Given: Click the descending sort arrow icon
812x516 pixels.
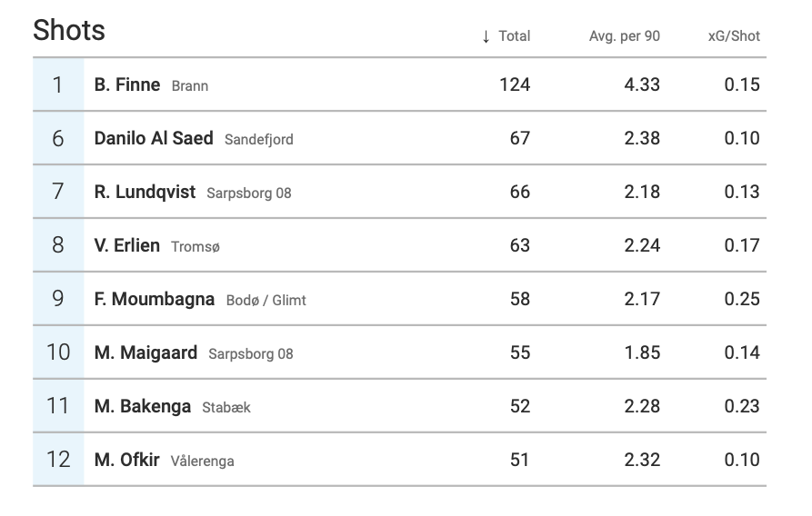Looking at the screenshot, I should 486,36.
